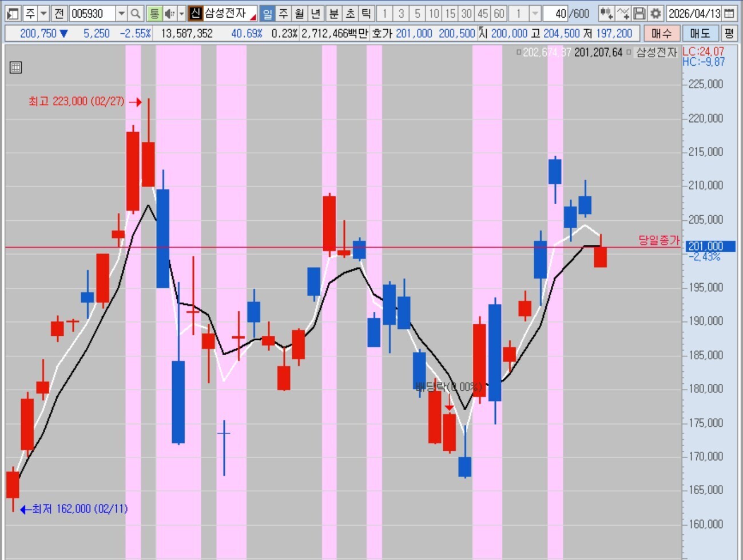The height and width of the screenshot is (560, 743).
Task: Click the stock code field 005930
Action: tap(92, 13)
